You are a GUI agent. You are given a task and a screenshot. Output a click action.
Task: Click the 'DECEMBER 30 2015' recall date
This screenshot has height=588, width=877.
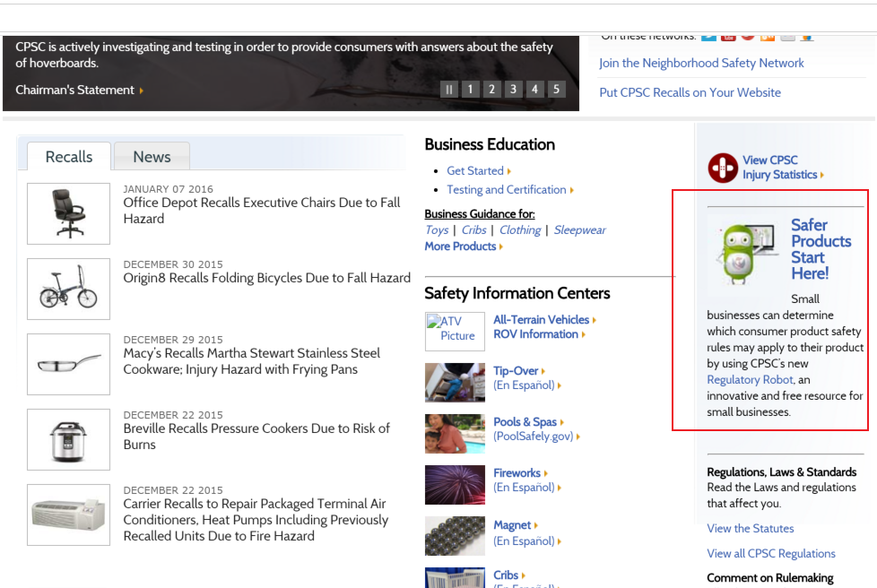tap(173, 264)
